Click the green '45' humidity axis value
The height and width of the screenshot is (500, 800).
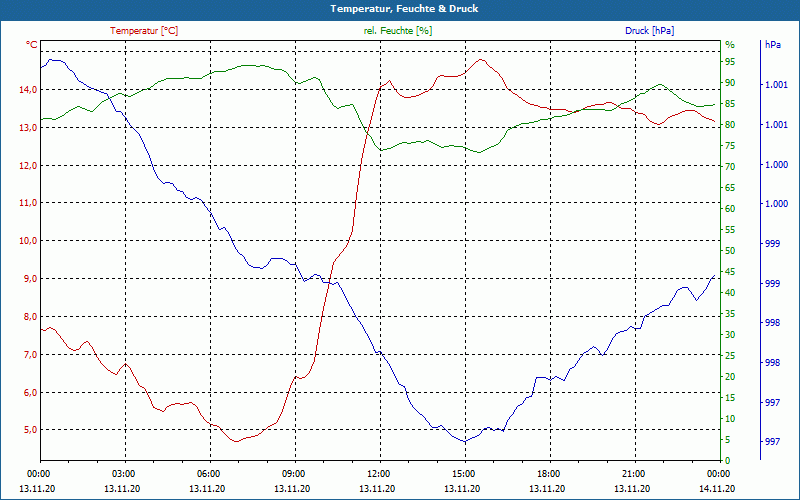click(x=730, y=271)
